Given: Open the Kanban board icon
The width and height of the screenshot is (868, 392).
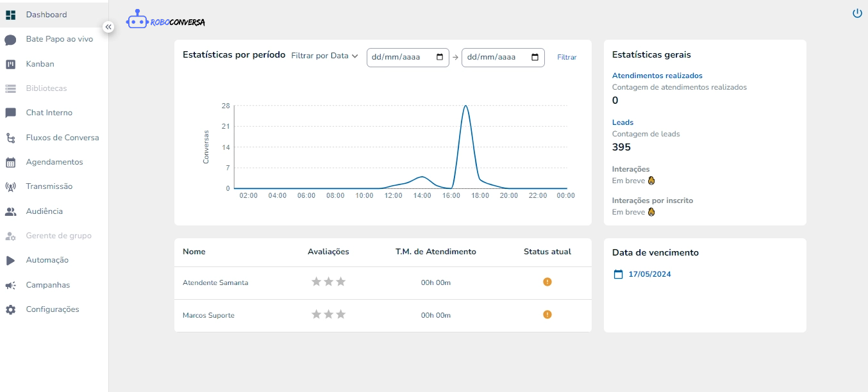Looking at the screenshot, I should (10, 64).
